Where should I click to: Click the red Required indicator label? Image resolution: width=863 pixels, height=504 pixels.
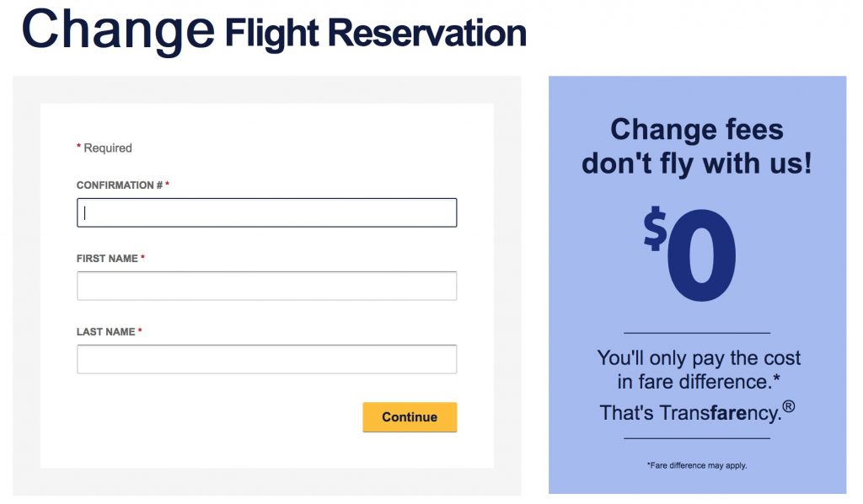coord(103,147)
